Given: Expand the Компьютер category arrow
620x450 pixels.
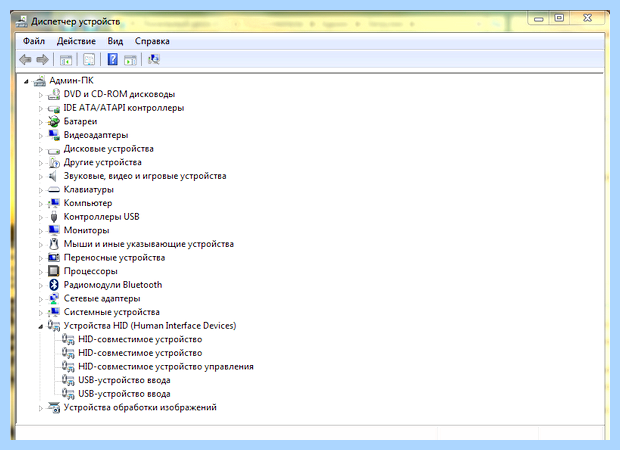Looking at the screenshot, I should (x=40, y=204).
